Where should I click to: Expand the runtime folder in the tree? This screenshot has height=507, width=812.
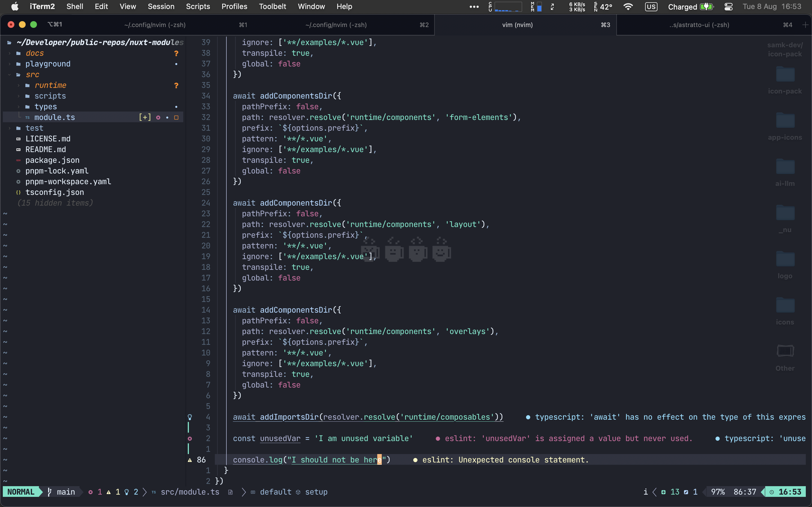click(x=50, y=85)
